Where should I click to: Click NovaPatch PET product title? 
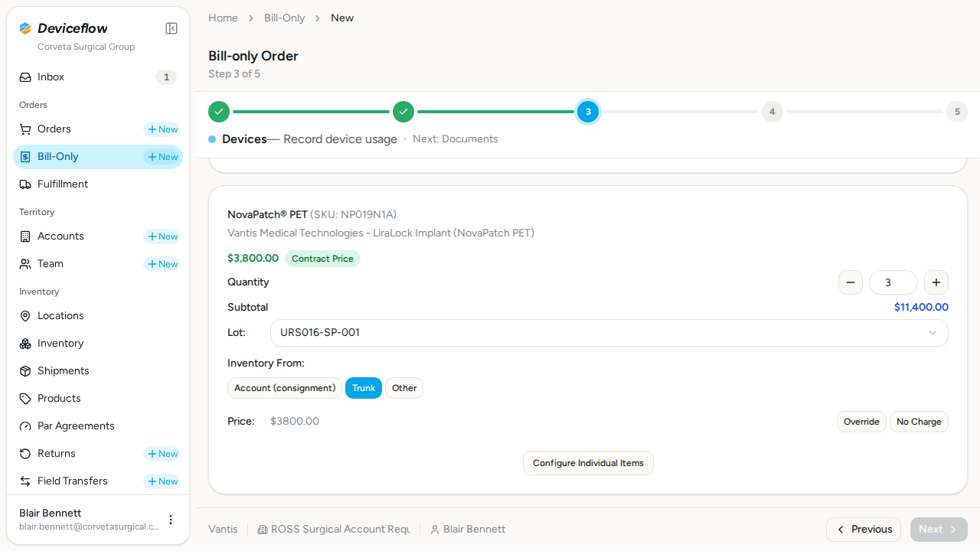(x=267, y=214)
